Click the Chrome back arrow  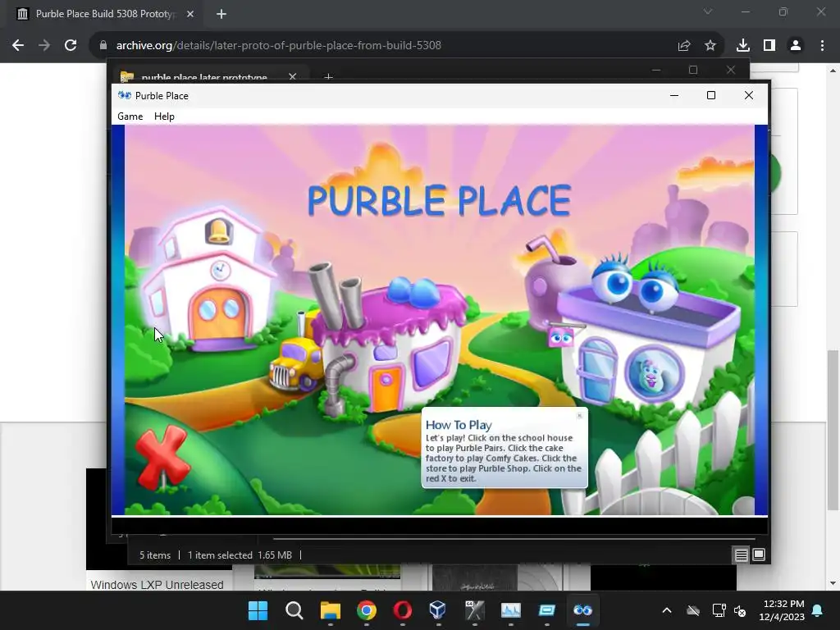point(18,46)
